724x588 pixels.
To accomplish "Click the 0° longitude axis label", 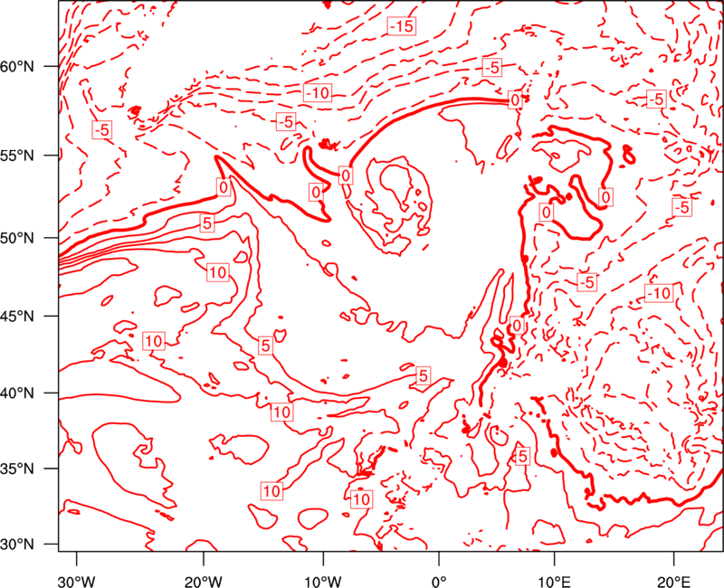I will click(439, 582).
